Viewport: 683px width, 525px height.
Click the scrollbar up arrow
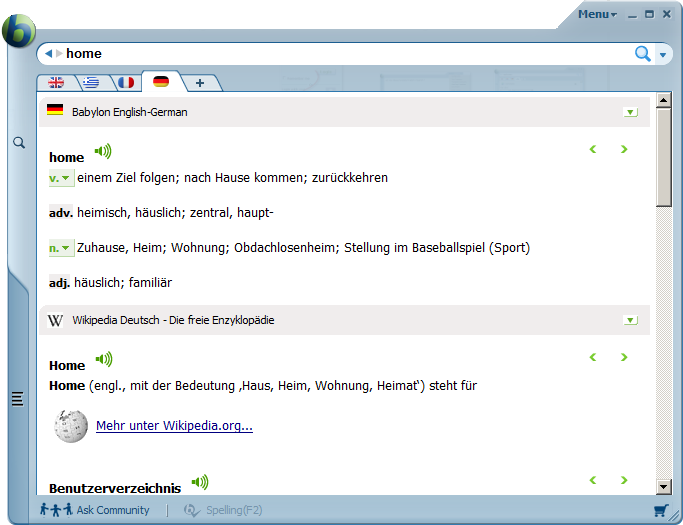click(x=663, y=101)
